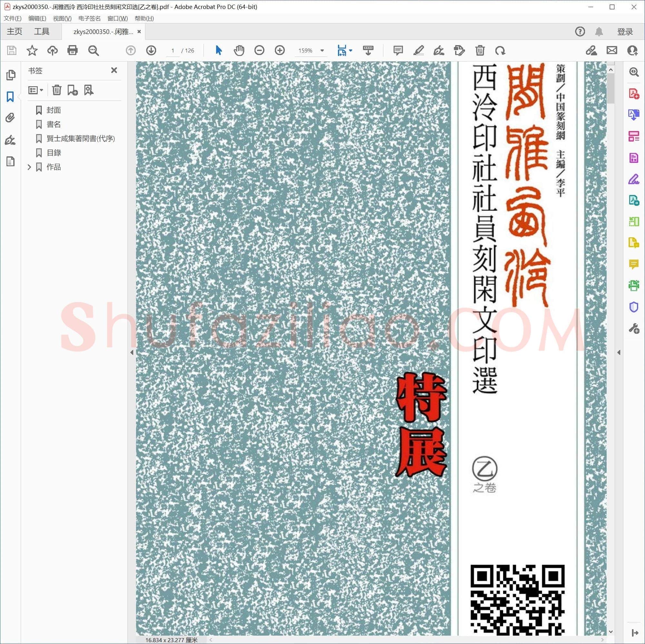Open search magnifier in right pane
645x644 pixels.
coord(634,72)
